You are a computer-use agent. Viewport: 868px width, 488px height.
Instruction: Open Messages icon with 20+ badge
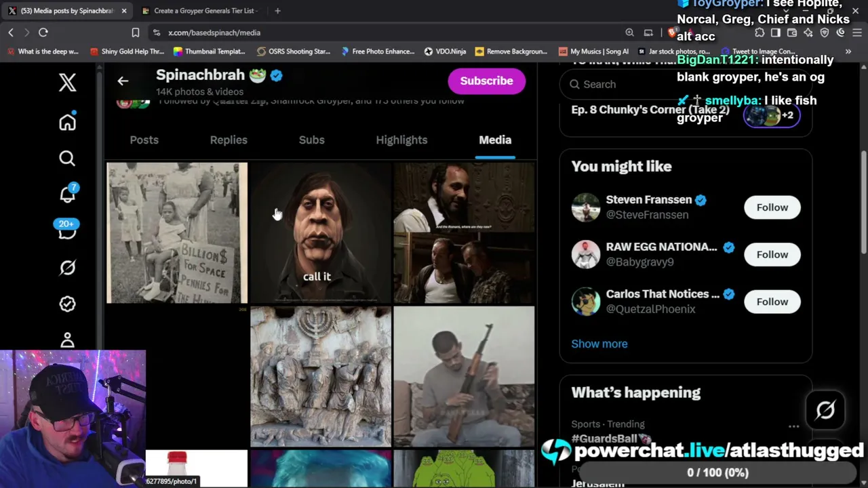click(66, 230)
